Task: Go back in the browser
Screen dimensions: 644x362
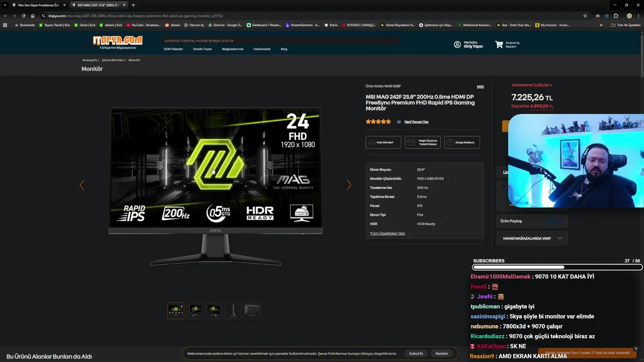Action: point(6,16)
